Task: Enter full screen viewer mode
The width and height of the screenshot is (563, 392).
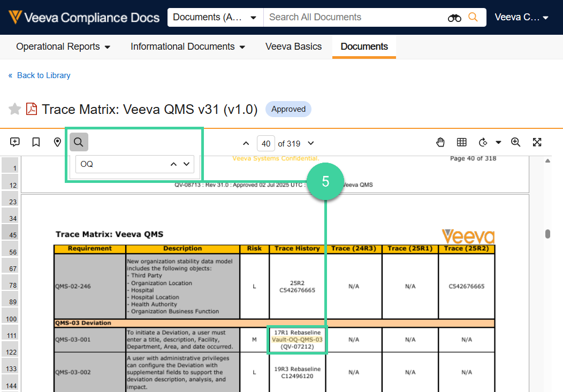Action: point(537,142)
